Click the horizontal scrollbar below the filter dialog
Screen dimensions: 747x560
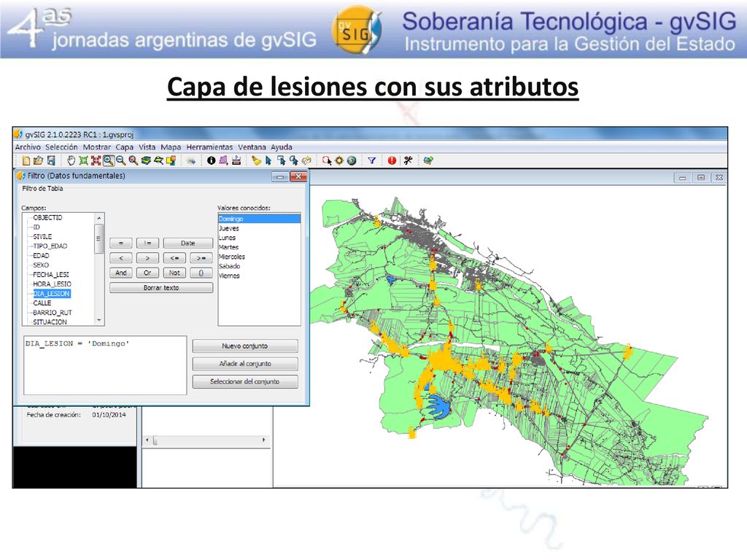point(206,440)
